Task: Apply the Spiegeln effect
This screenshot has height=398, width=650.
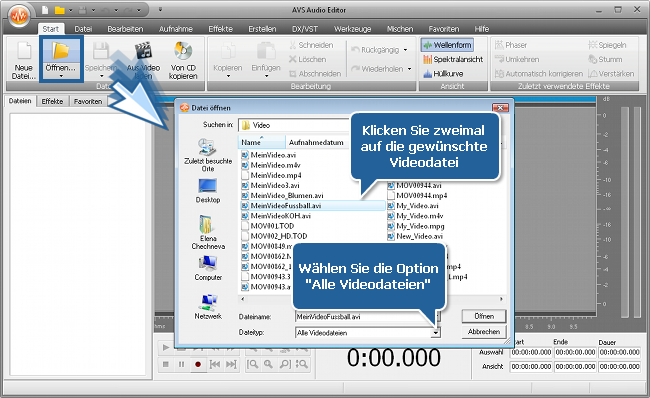Action: click(x=607, y=45)
